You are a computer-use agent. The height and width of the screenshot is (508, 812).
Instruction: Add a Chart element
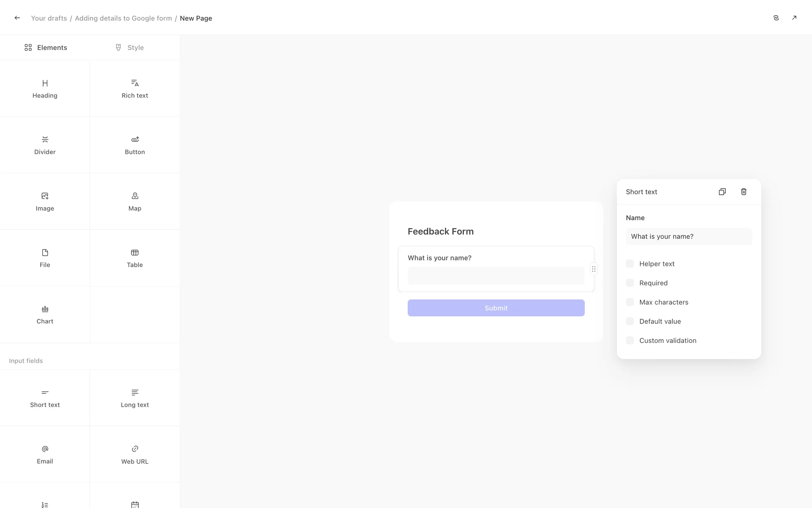(45, 315)
